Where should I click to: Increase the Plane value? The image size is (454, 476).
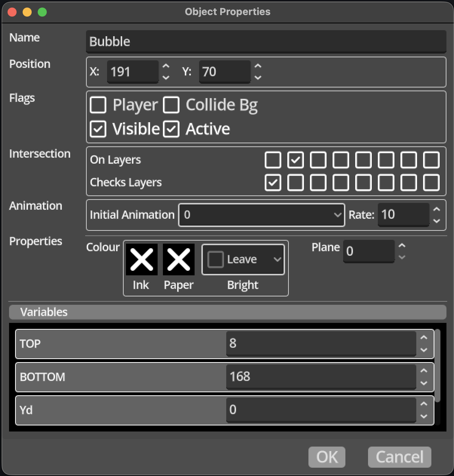(402, 246)
